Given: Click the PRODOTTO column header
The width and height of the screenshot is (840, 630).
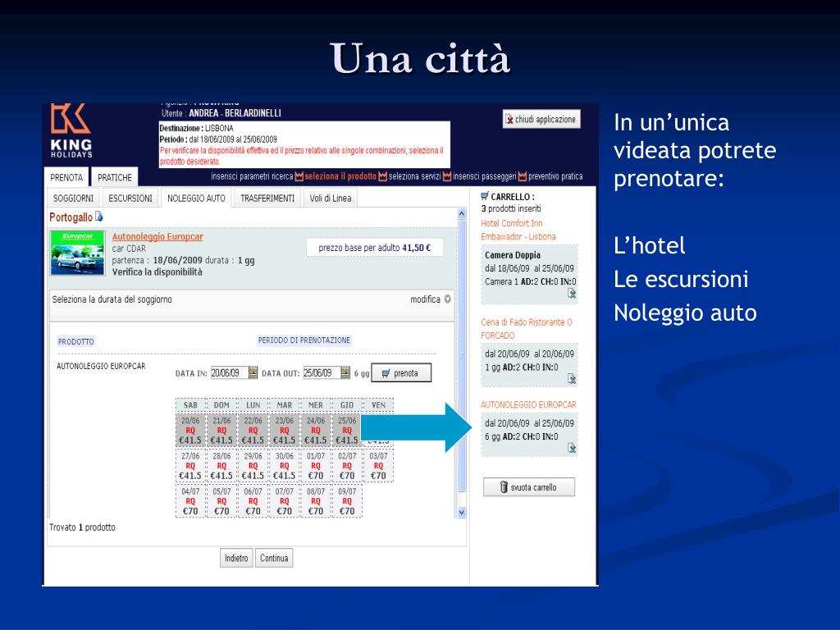Looking at the screenshot, I should coord(76,341).
